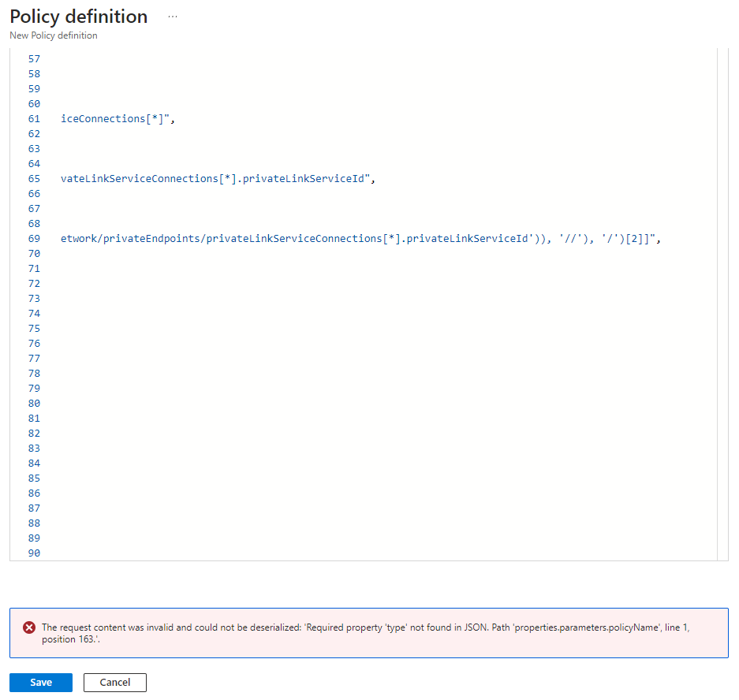The image size is (739, 700).
Task: Click the Save button
Action: pos(40,682)
